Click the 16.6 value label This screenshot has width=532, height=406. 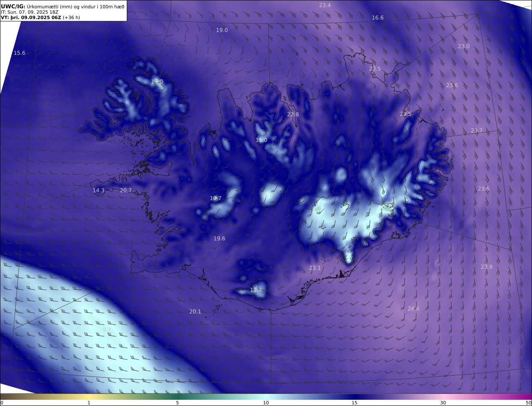(x=378, y=17)
